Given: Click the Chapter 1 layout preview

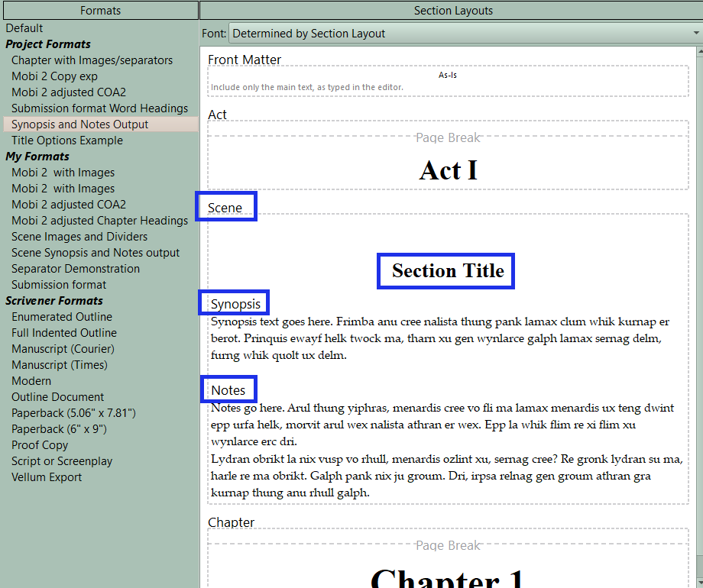Looking at the screenshot, I should tap(448, 573).
